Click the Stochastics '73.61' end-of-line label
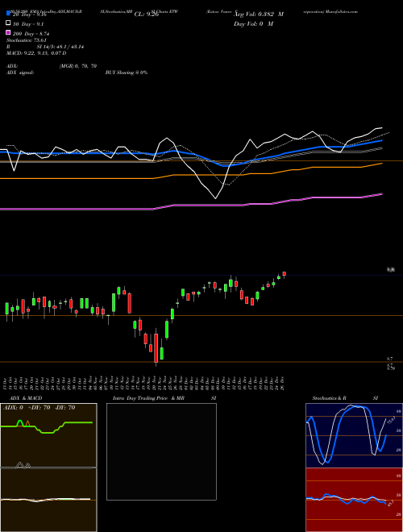 [x=392, y=421]
